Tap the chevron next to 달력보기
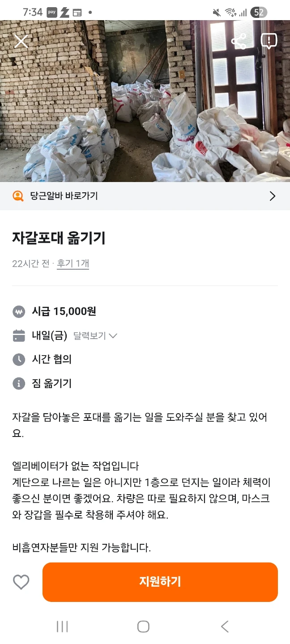This screenshot has height=644, width=290. pos(113,336)
